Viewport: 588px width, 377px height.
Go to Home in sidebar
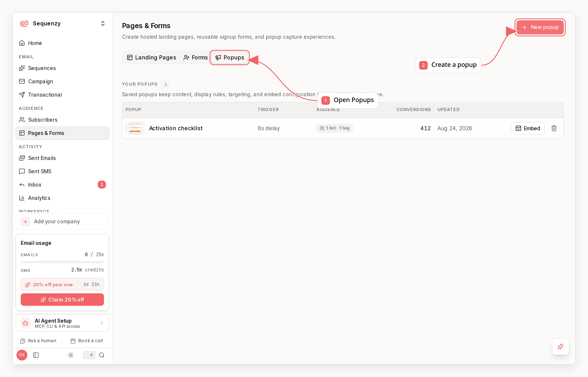click(62, 43)
